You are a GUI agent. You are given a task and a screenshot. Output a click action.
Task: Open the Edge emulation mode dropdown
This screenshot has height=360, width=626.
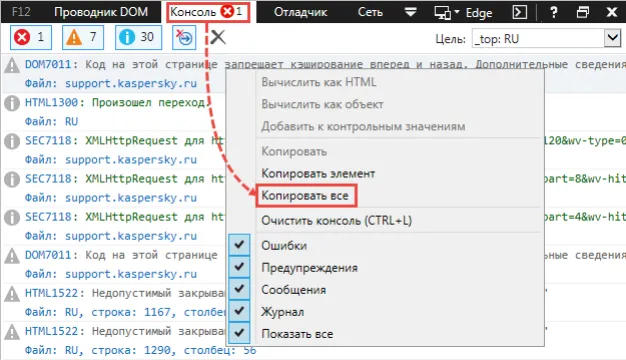click(x=463, y=13)
